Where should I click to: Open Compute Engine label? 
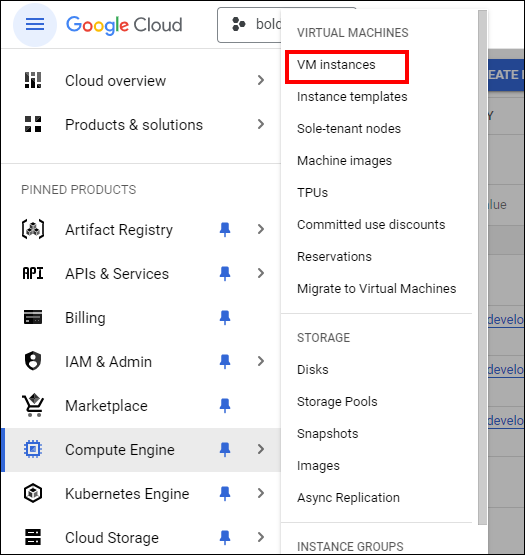120,450
